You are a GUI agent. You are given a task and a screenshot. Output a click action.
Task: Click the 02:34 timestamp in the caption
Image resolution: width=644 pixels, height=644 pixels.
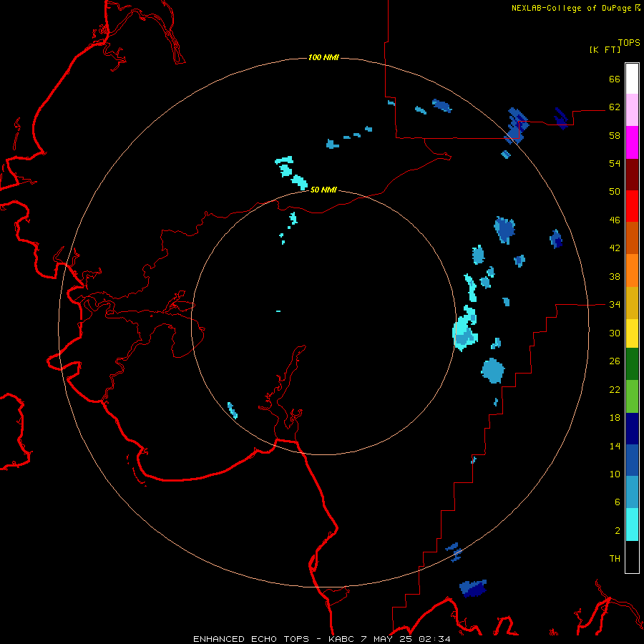coord(434,639)
